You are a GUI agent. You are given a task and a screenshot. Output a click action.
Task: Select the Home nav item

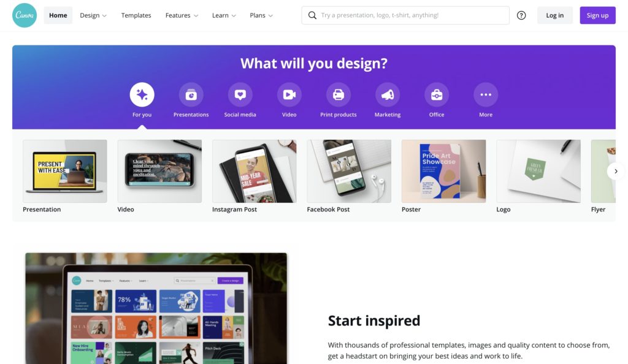point(58,15)
